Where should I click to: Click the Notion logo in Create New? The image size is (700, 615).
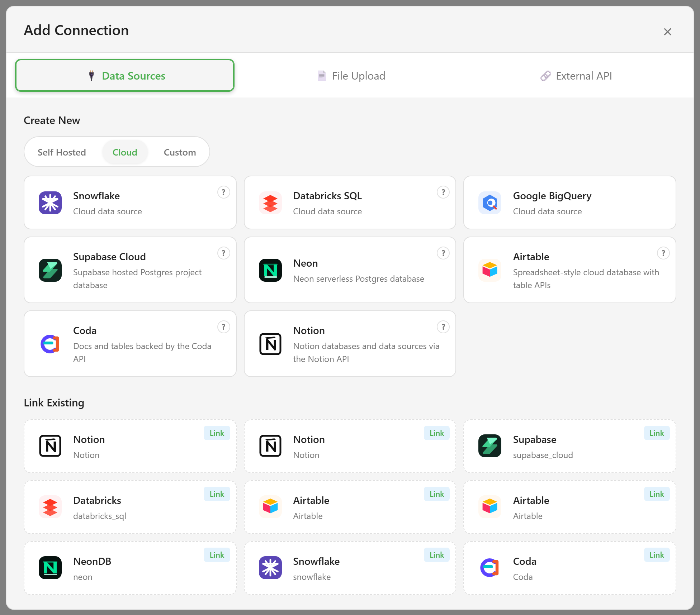point(270,344)
